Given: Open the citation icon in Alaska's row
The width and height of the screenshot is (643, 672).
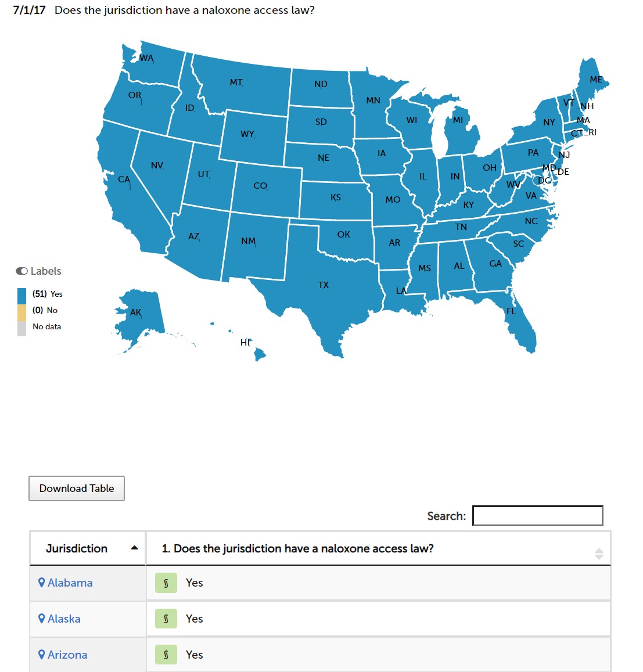Looking at the screenshot, I should (x=166, y=619).
